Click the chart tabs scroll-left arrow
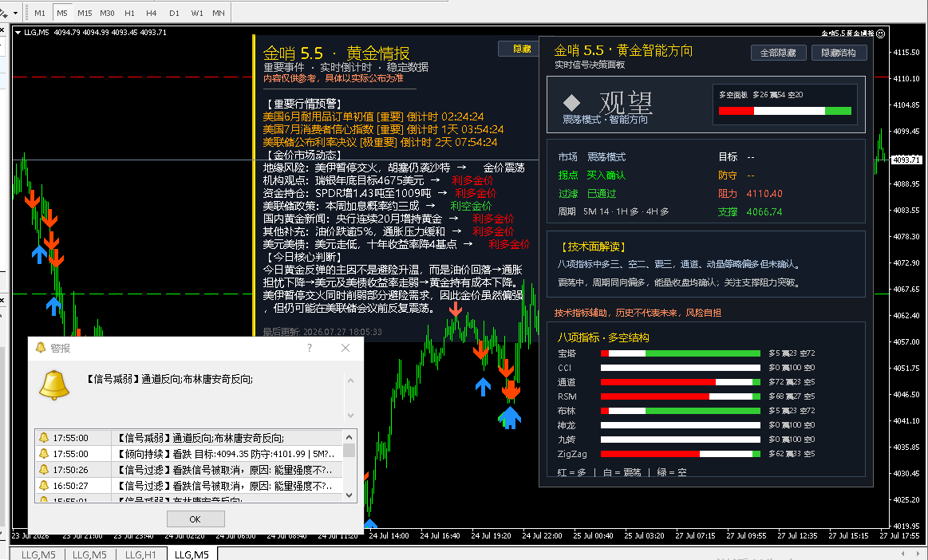 902,554
